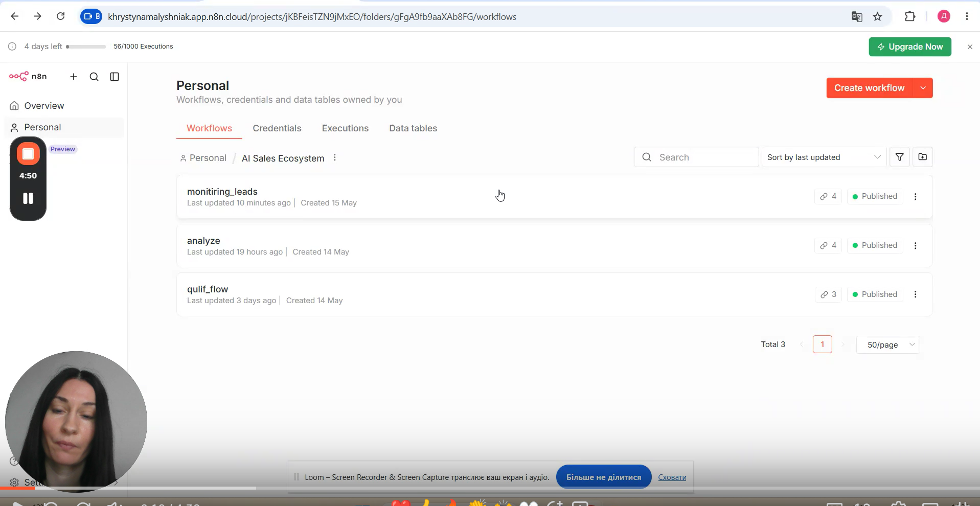This screenshot has width=980, height=506.
Task: Switch to the Data tables tab
Action: (x=413, y=128)
